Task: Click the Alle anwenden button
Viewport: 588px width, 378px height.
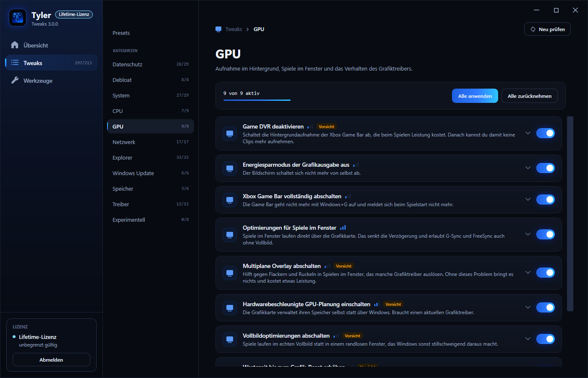Action: click(x=475, y=96)
